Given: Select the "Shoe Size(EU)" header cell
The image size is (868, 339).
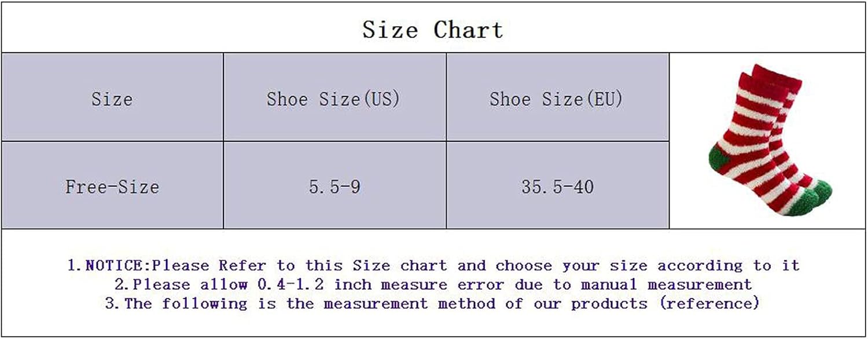Looking at the screenshot, I should [x=557, y=99].
